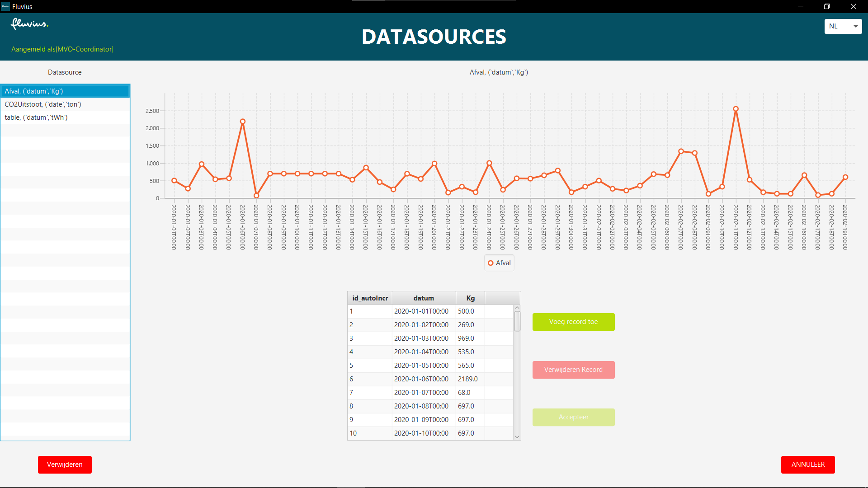Select the CO2Uitstoot datasource in list
The width and height of the screenshot is (868, 488).
43,104
